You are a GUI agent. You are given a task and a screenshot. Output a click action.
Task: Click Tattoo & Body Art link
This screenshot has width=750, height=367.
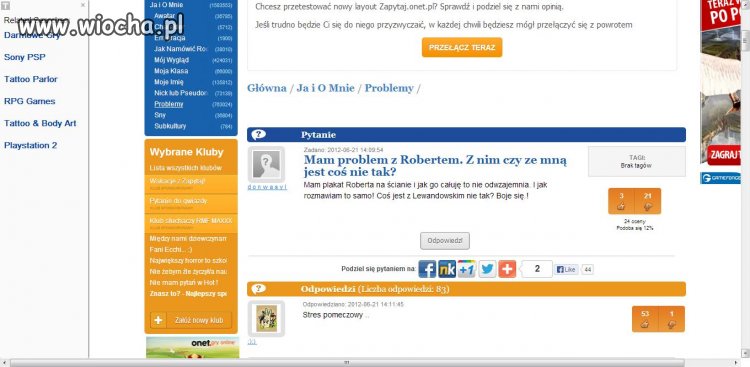[40, 123]
